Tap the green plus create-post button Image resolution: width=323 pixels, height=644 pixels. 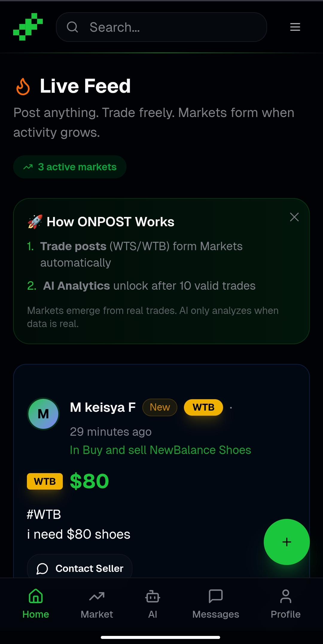287,542
